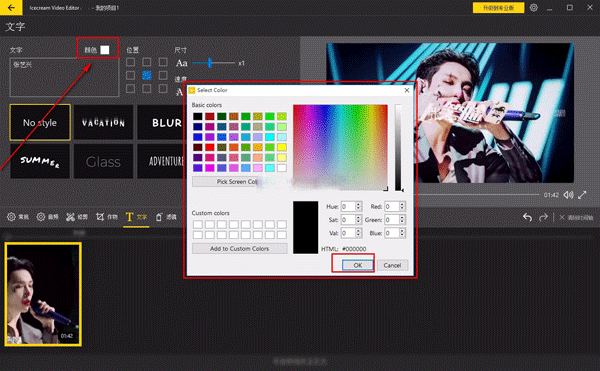
Task: Redo the last action
Action: (543, 217)
